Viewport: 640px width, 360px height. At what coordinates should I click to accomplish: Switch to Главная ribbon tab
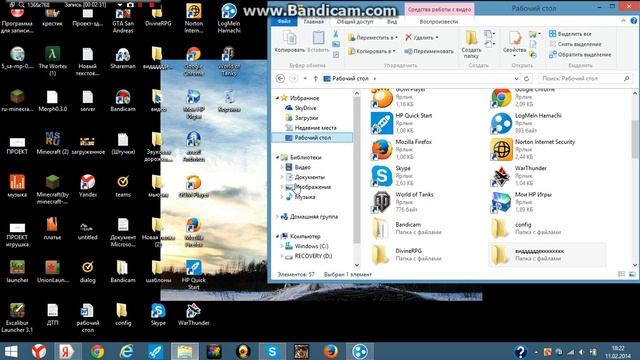pos(314,22)
